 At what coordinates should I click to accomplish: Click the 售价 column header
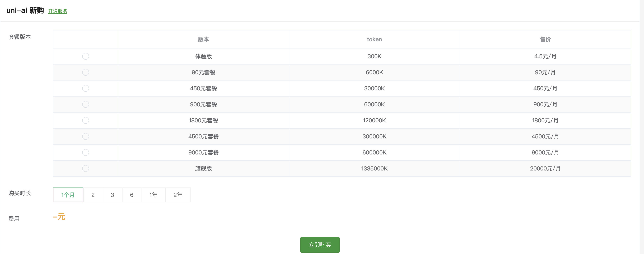point(545,39)
